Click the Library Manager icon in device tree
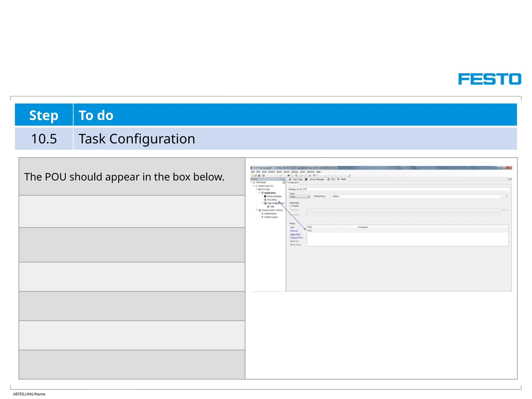 tap(265, 196)
